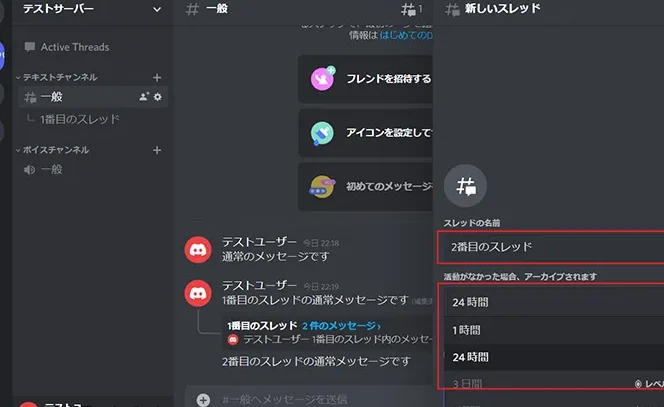664x407 pixels.
Task: Choose 1時間 archive duration option
Action: pyautogui.click(x=550, y=329)
